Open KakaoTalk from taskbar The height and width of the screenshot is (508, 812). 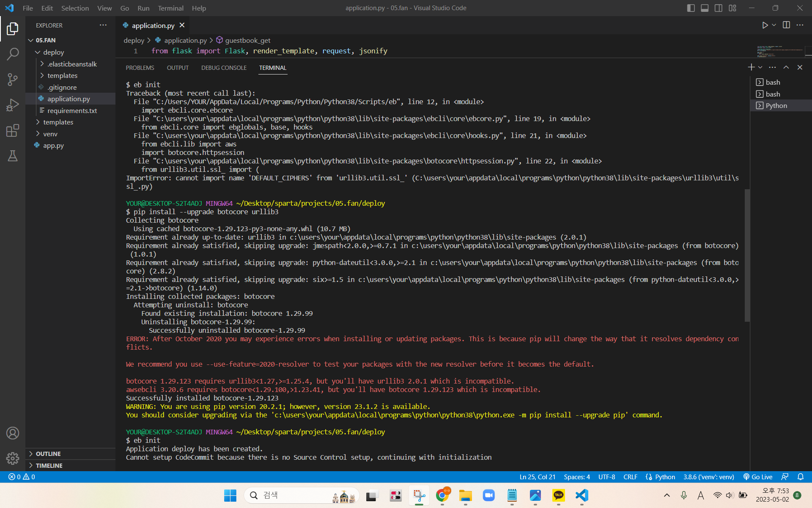[x=559, y=495]
